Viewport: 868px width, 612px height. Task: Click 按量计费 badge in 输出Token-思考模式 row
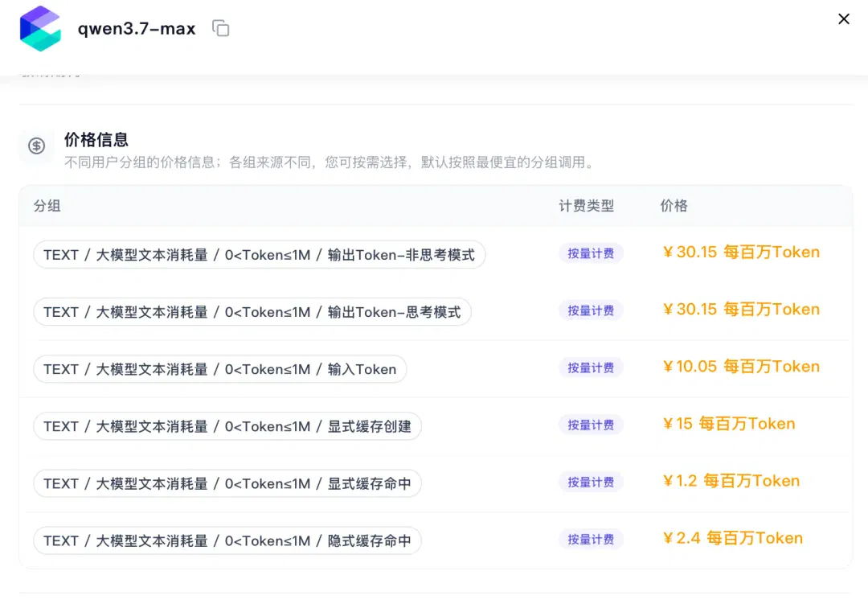pyautogui.click(x=591, y=310)
